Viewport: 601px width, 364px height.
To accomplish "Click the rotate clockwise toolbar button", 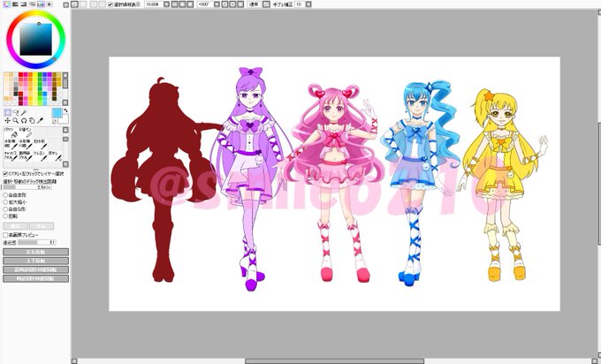I will 232,4.
